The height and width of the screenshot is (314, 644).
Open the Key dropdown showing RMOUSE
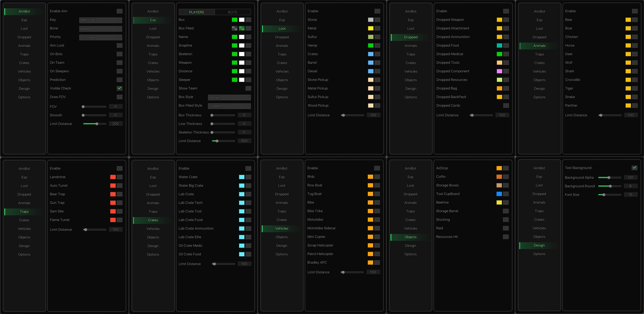[101, 20]
